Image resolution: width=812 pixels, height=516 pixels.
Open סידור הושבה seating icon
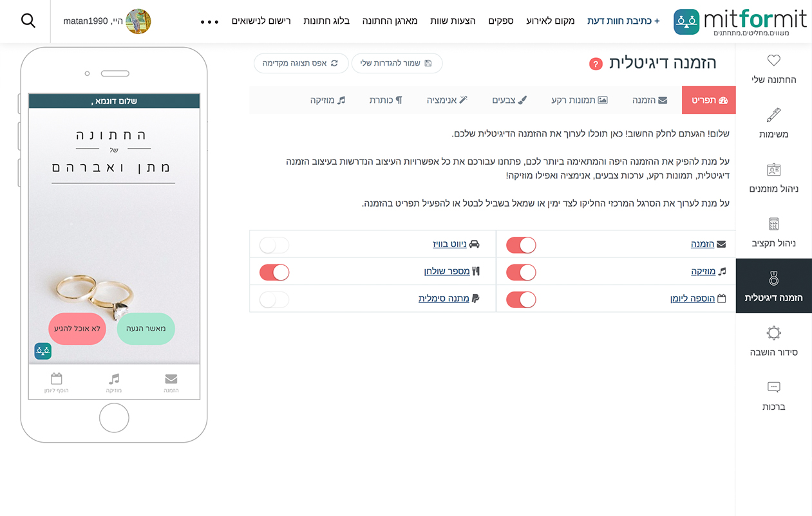pos(774,333)
